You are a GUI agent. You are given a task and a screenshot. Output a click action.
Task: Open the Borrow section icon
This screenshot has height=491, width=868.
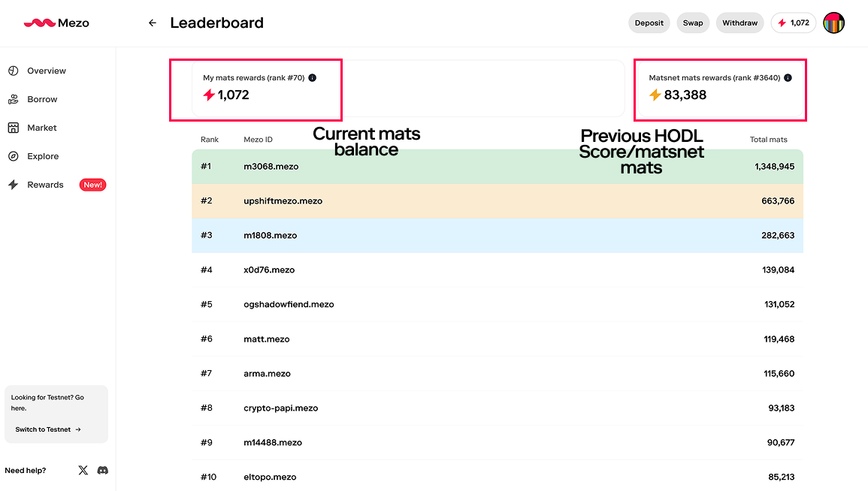[14, 98]
